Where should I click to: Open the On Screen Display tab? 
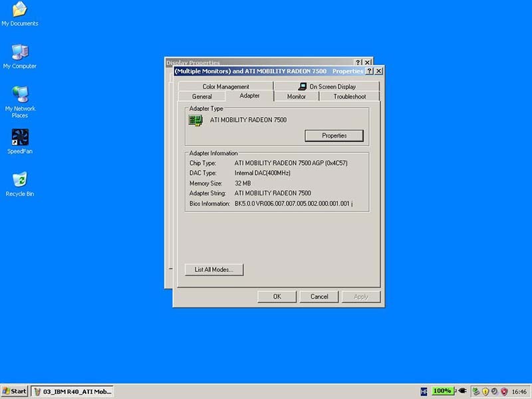point(327,86)
